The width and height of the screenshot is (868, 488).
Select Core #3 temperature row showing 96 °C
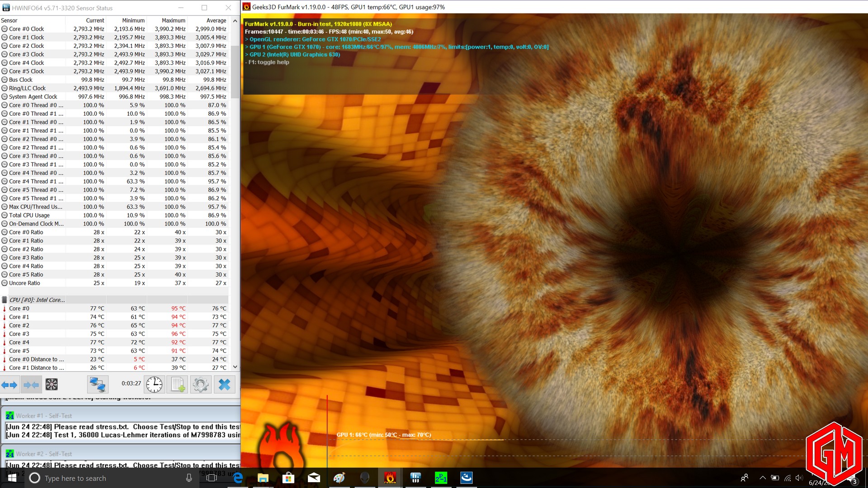tap(114, 334)
